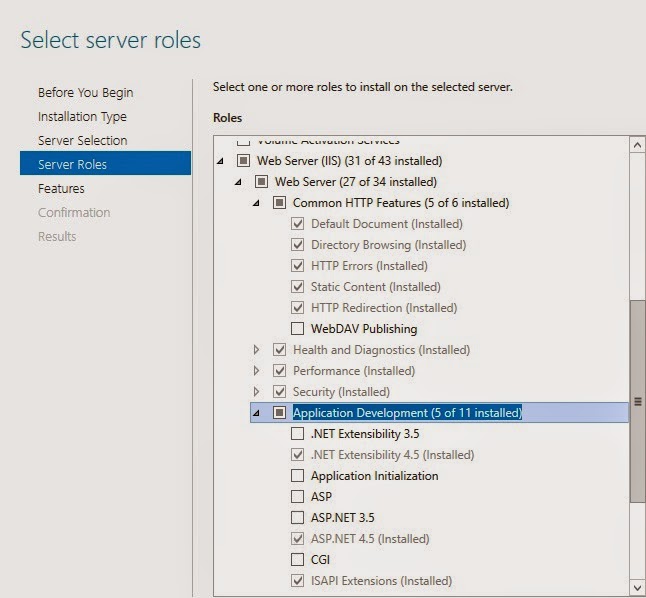The width and height of the screenshot is (646, 598).
Task: Toggle the ISAPI Extensions checkbox
Action: [x=297, y=581]
